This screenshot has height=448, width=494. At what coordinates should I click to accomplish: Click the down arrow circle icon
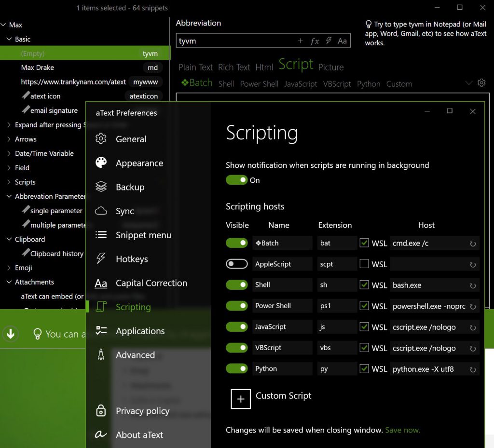tap(10, 333)
